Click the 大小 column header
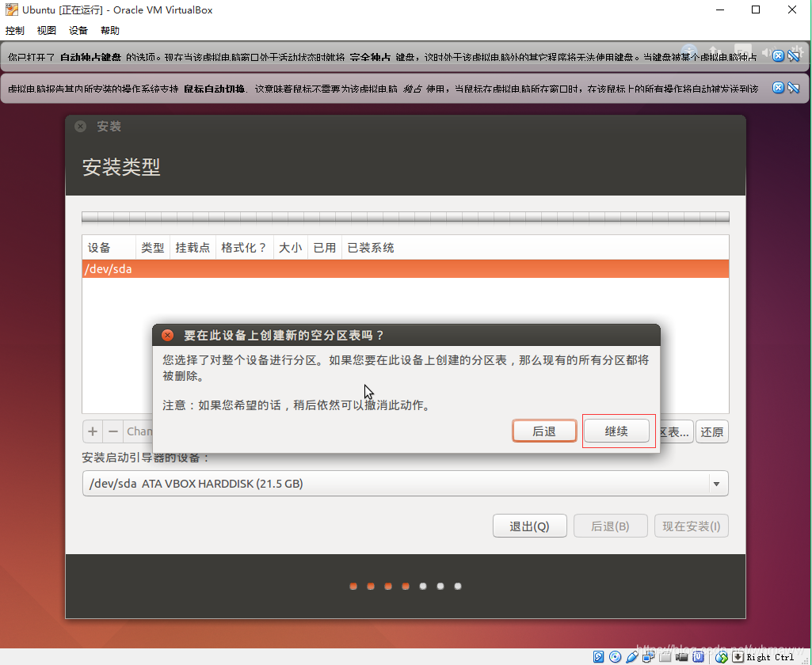 pos(291,248)
